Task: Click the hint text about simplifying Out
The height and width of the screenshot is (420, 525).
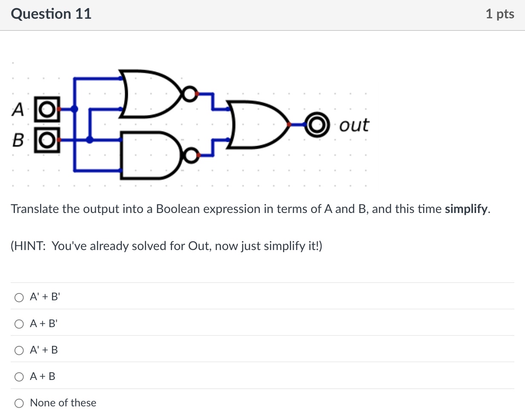Action: (166, 246)
